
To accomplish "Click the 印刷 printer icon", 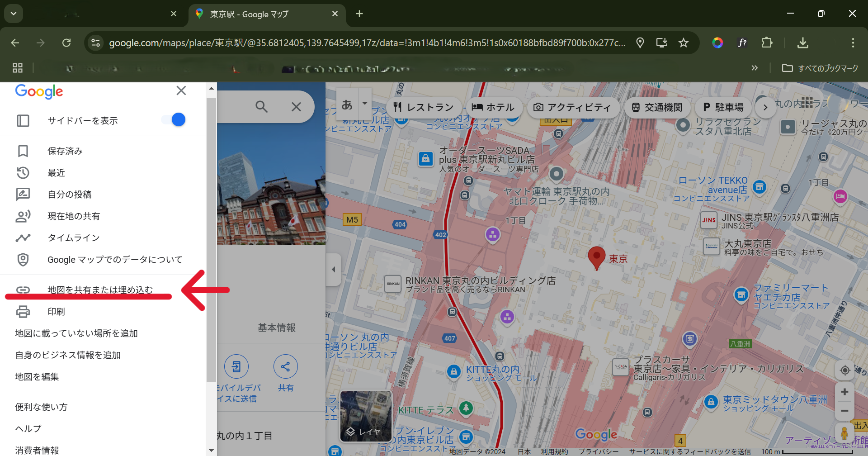I will click(x=23, y=312).
